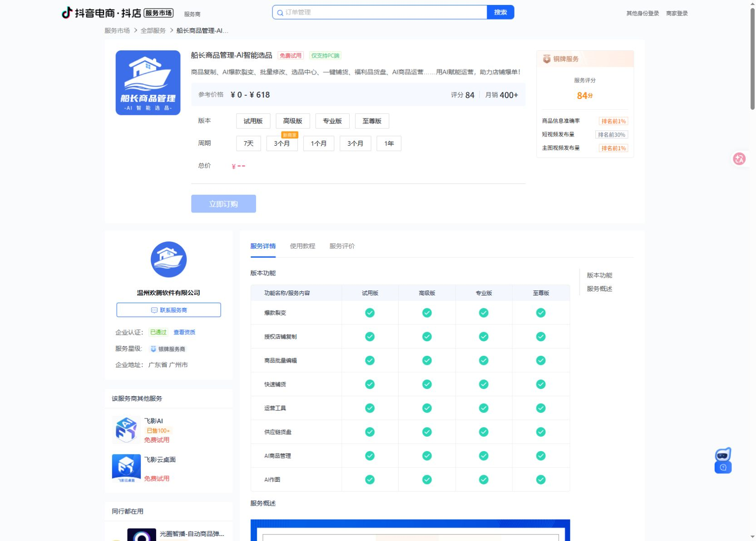Click 爆款裂变 checkmark under 试用版
The width and height of the screenshot is (756, 541).
[x=370, y=313]
